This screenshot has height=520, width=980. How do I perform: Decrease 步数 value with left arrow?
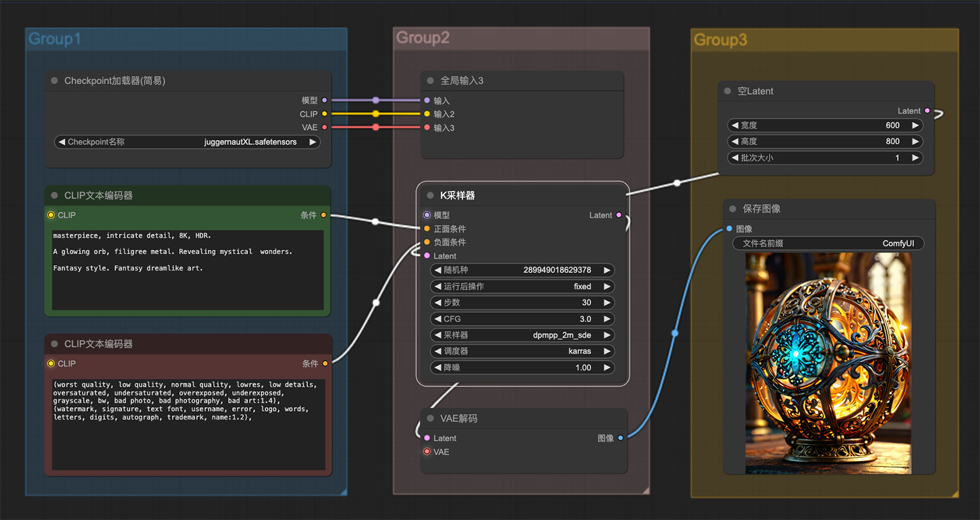[x=437, y=302]
